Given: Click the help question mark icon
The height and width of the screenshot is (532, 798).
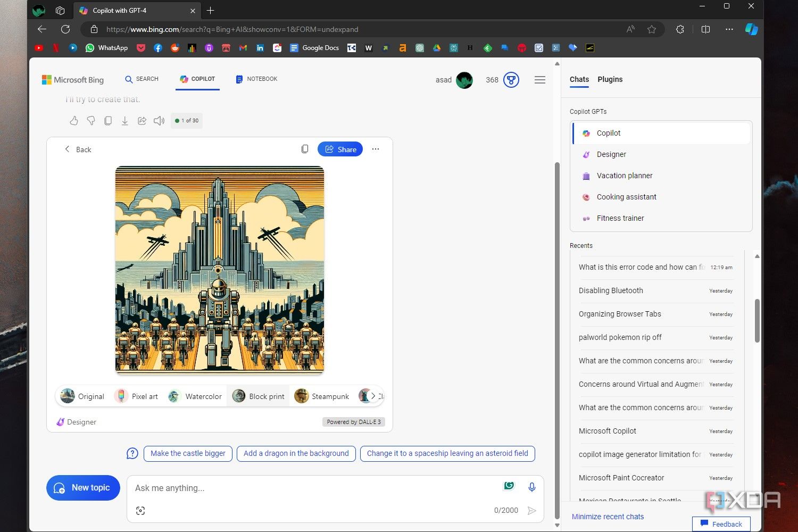Looking at the screenshot, I should point(132,454).
